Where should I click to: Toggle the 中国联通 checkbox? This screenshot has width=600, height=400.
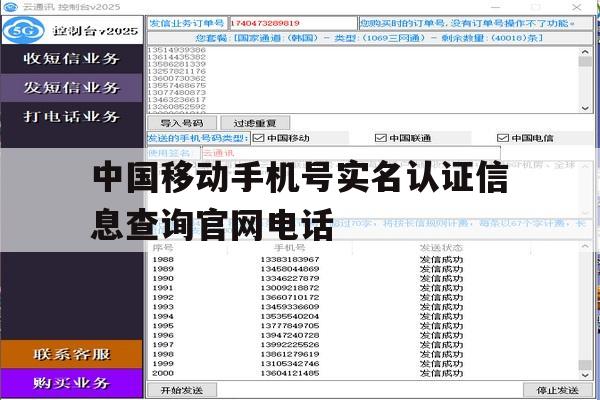coord(380,138)
